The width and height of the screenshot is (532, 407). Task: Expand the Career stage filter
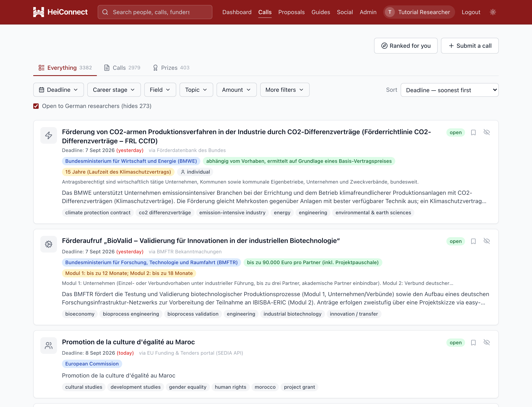114,90
